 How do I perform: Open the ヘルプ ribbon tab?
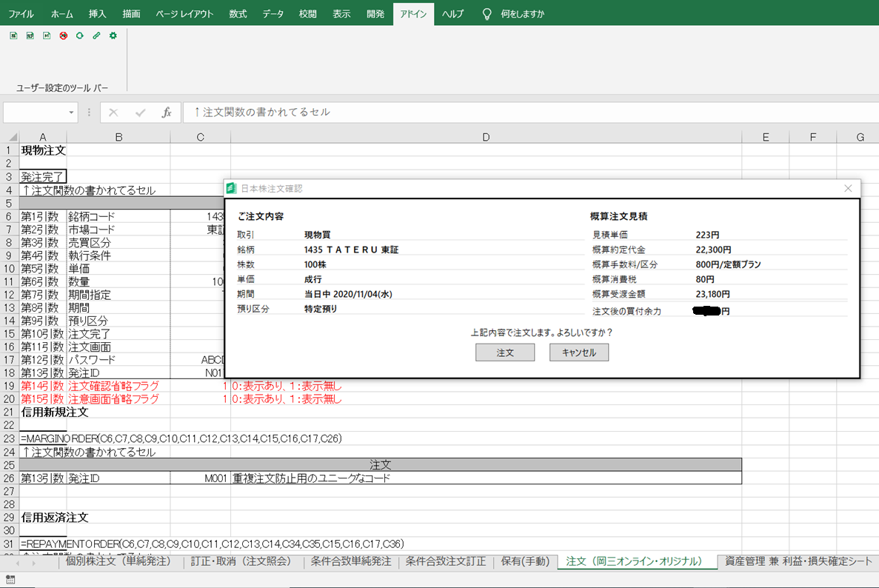[452, 14]
